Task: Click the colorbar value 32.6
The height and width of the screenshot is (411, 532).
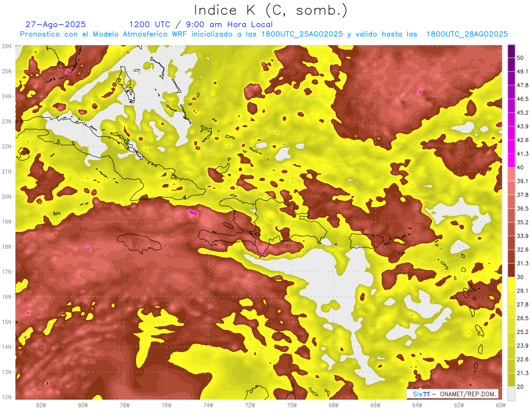Action: coord(523,250)
